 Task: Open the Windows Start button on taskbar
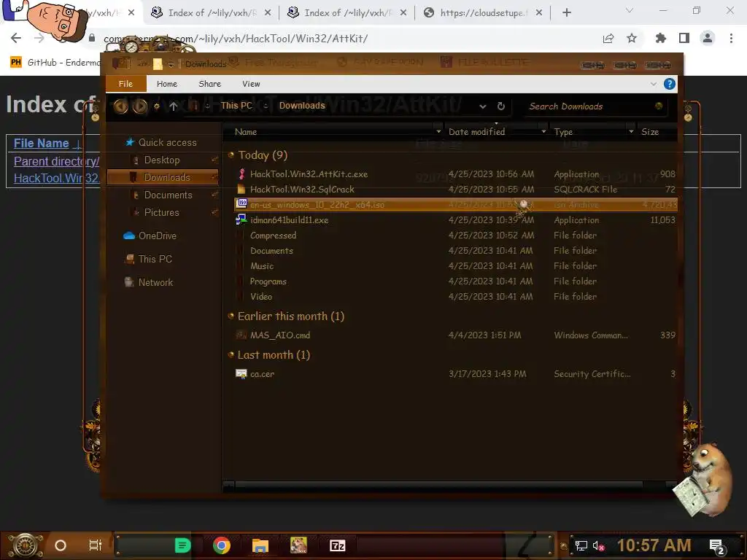click(25, 545)
